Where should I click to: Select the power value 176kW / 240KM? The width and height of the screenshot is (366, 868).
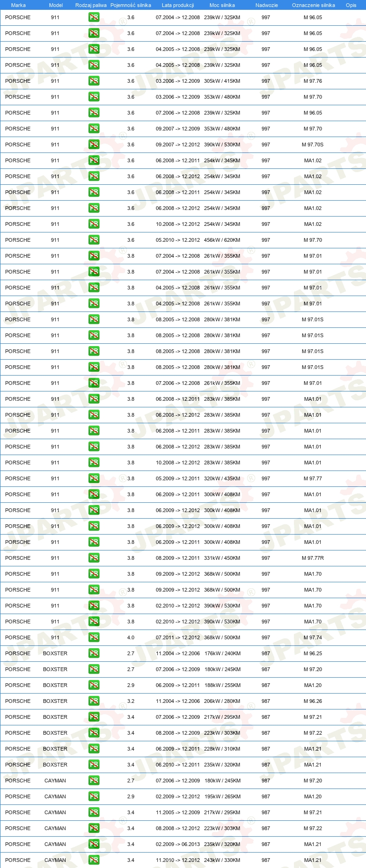tap(222, 653)
